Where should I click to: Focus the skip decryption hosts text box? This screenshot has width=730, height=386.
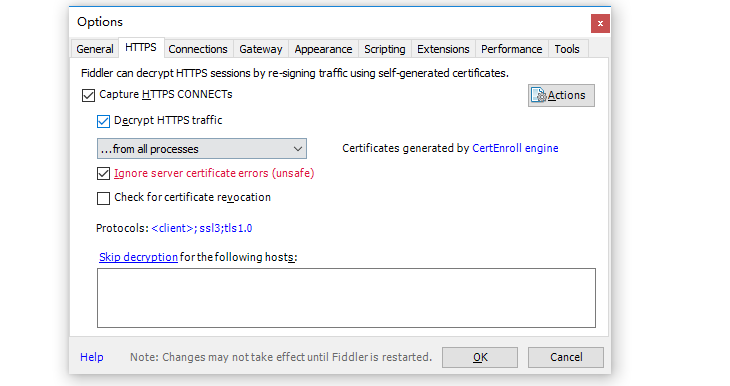pyautogui.click(x=346, y=298)
